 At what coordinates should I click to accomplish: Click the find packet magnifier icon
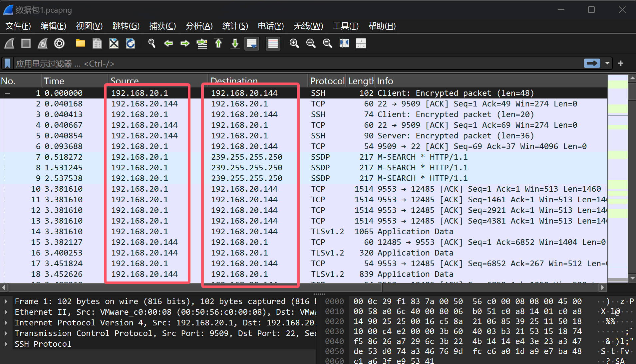point(152,44)
